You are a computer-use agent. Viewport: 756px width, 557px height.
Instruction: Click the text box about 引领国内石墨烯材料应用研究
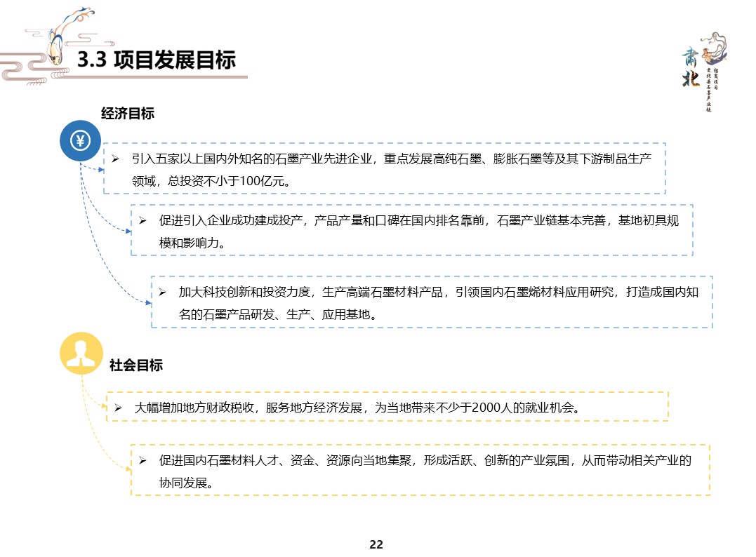(x=432, y=302)
